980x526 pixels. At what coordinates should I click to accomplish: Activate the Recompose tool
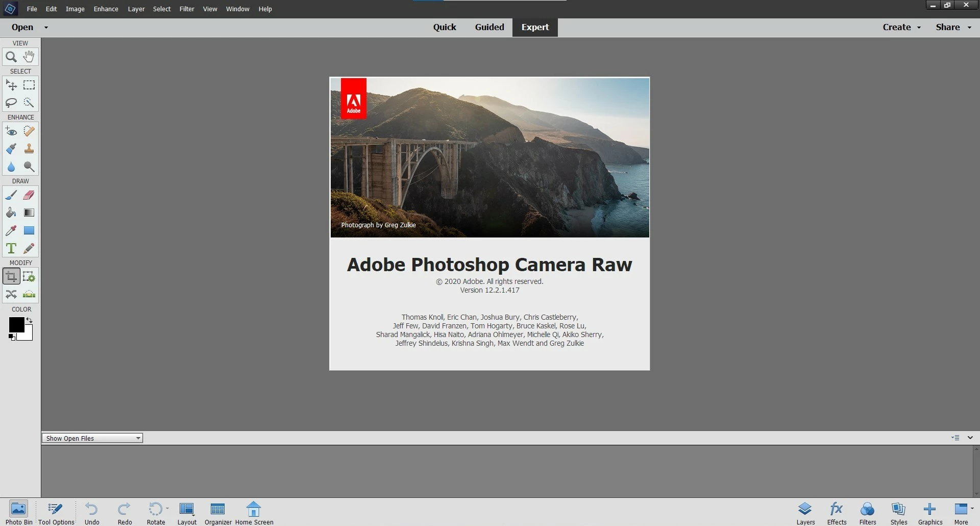tap(29, 276)
